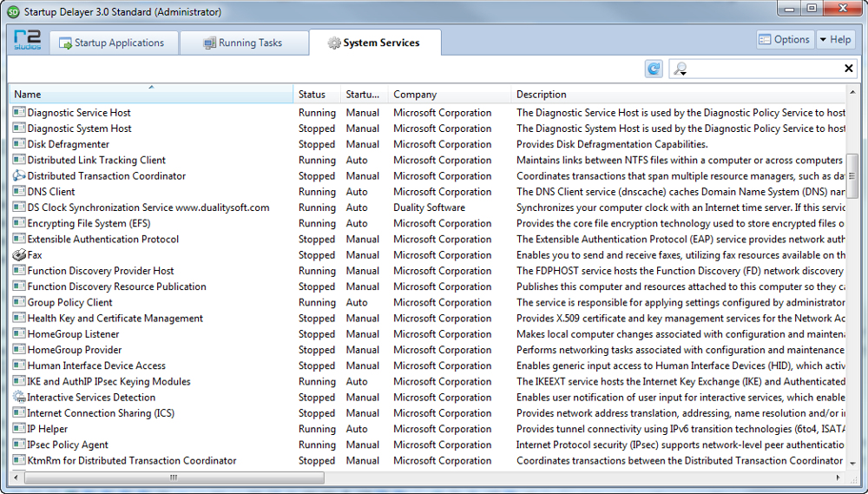The image size is (868, 494).
Task: Click the Manual startup cell of IPsec Policy Agent
Action: (x=363, y=445)
